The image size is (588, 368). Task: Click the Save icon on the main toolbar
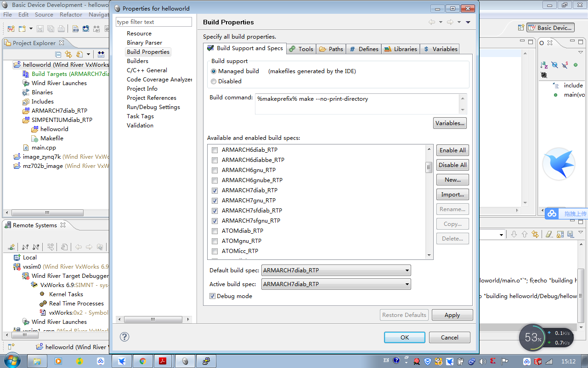[x=40, y=29]
